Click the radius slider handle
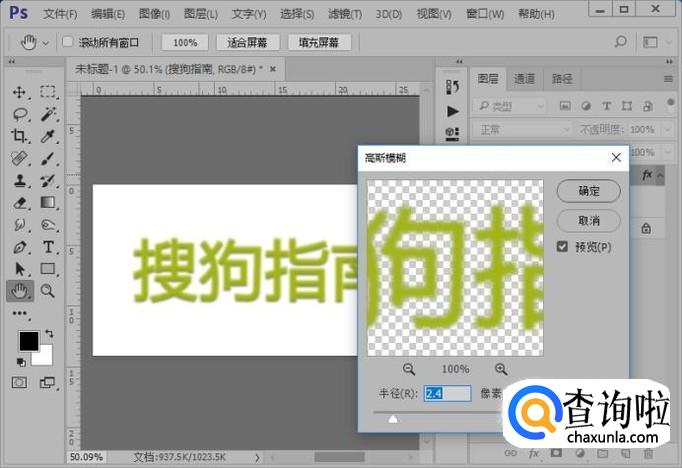 (393, 419)
